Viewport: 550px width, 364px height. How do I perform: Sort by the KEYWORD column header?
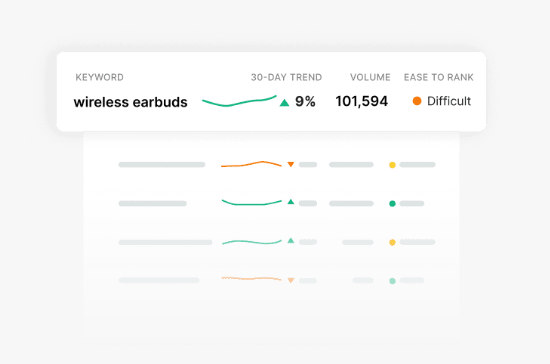point(100,77)
